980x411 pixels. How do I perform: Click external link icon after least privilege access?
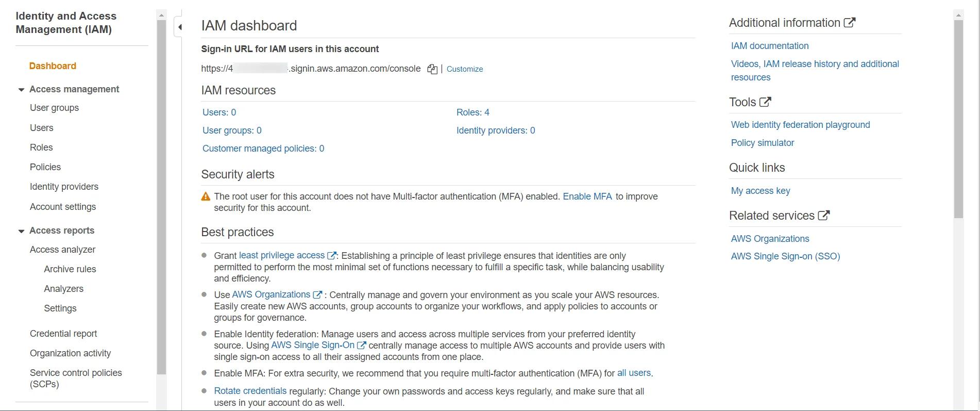(332, 255)
